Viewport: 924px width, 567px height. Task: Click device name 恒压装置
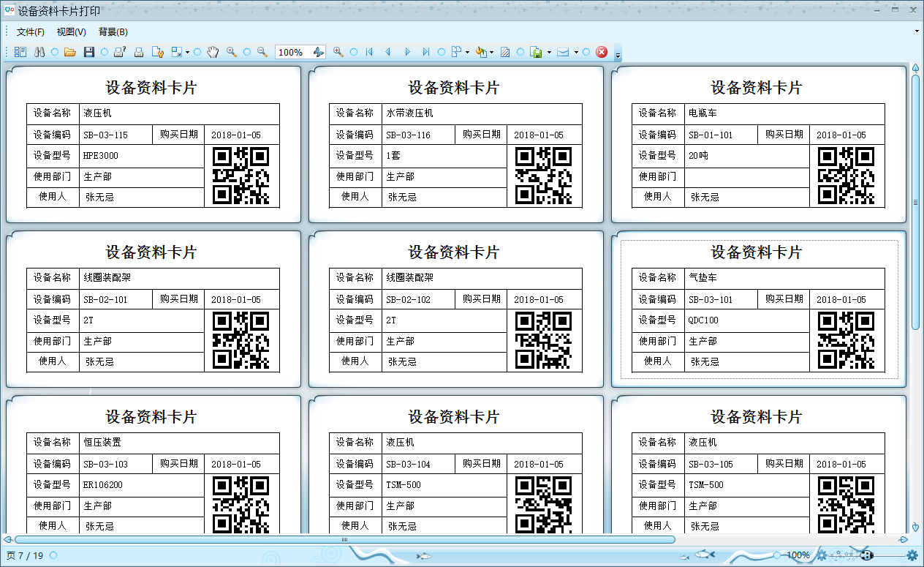(x=102, y=443)
